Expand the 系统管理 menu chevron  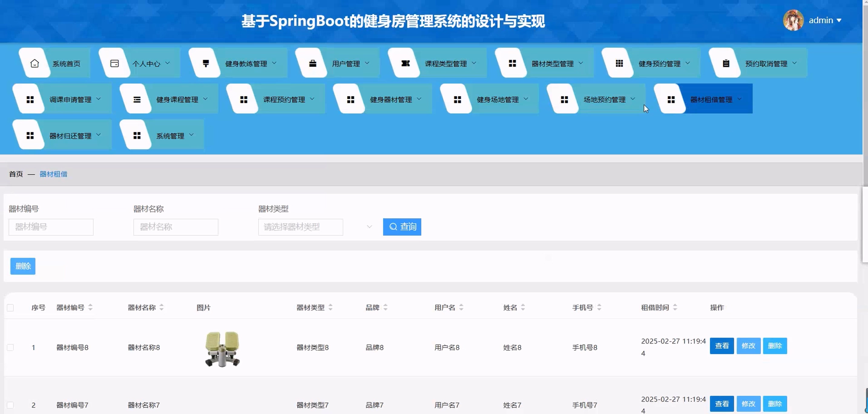(x=191, y=135)
